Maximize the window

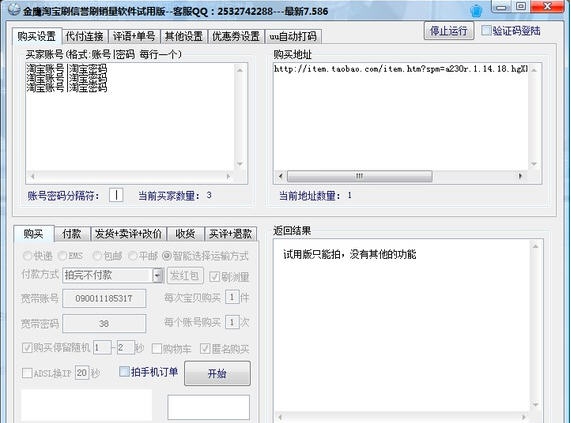[521, 7]
